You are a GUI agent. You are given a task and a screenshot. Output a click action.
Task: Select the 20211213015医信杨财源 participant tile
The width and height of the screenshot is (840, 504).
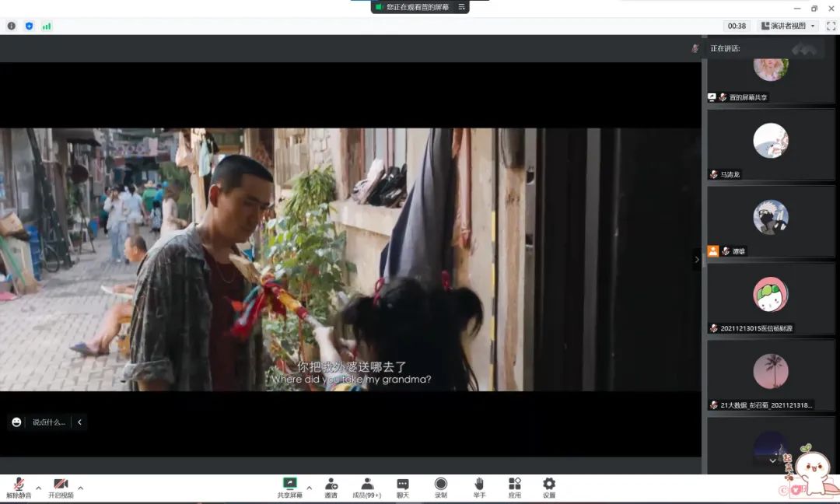pos(770,299)
